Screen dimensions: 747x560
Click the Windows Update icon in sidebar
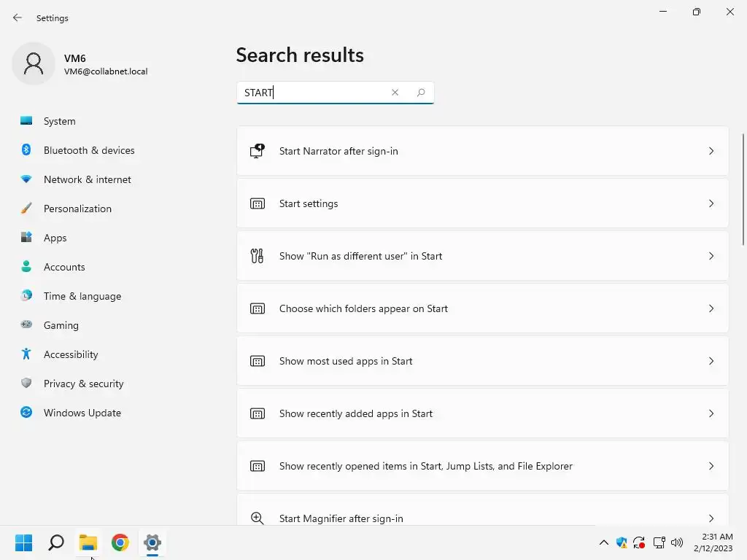[x=26, y=413]
